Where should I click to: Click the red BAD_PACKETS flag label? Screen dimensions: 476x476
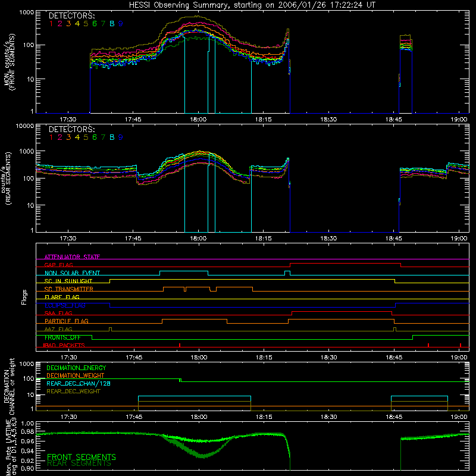pyautogui.click(x=64, y=346)
